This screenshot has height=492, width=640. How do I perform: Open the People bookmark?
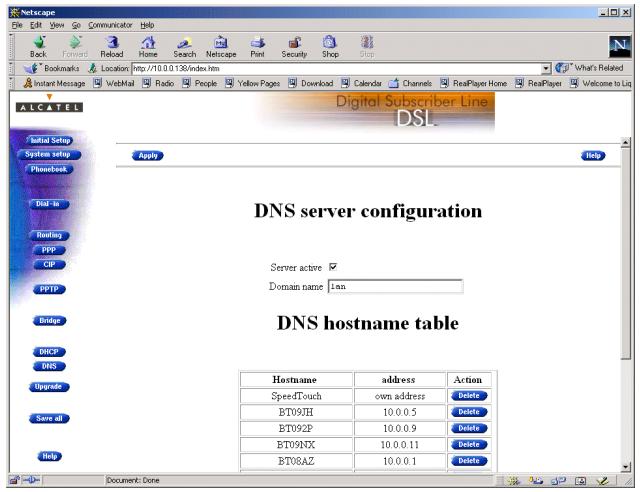[x=200, y=83]
